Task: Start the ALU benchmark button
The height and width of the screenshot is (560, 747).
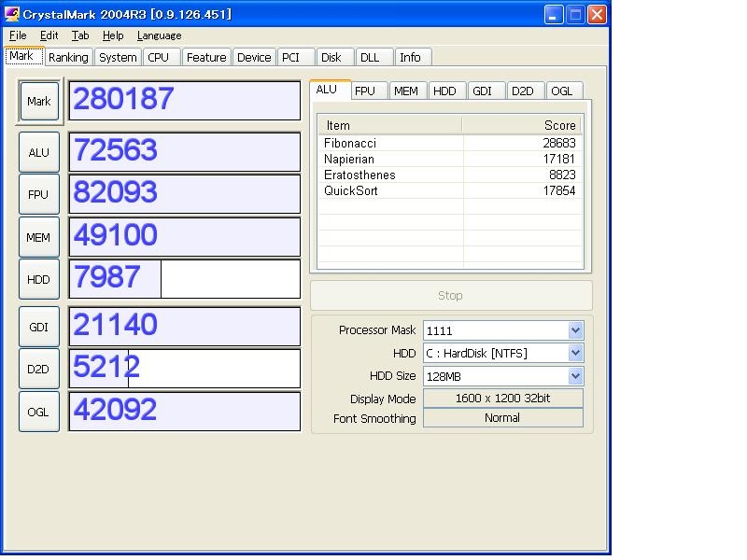Action: [x=38, y=152]
